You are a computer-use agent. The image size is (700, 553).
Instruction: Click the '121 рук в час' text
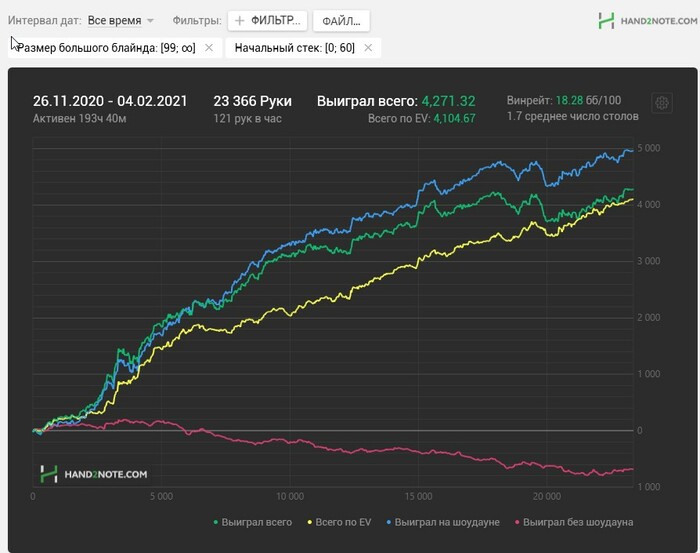click(247, 119)
